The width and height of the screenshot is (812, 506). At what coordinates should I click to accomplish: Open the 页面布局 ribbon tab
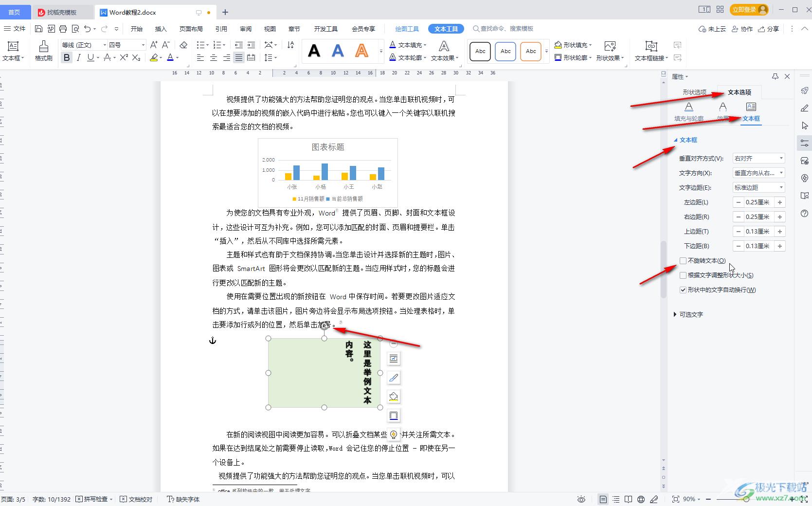191,29
